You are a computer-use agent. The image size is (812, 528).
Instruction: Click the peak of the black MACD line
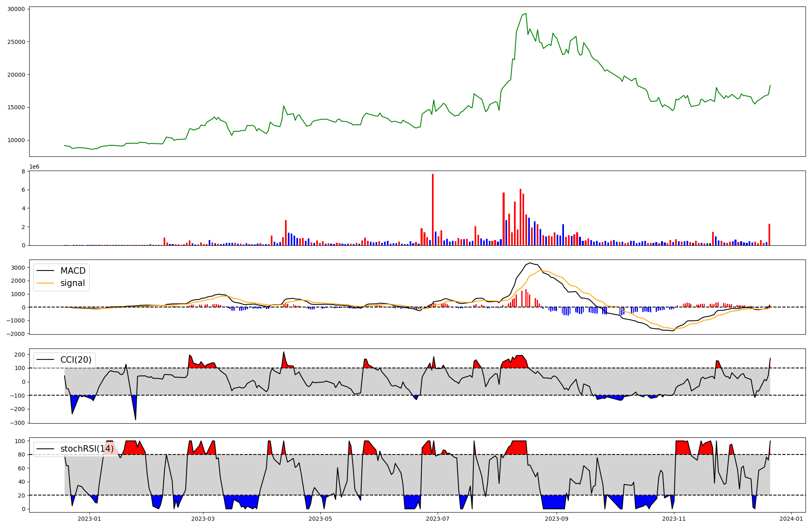[530, 263]
